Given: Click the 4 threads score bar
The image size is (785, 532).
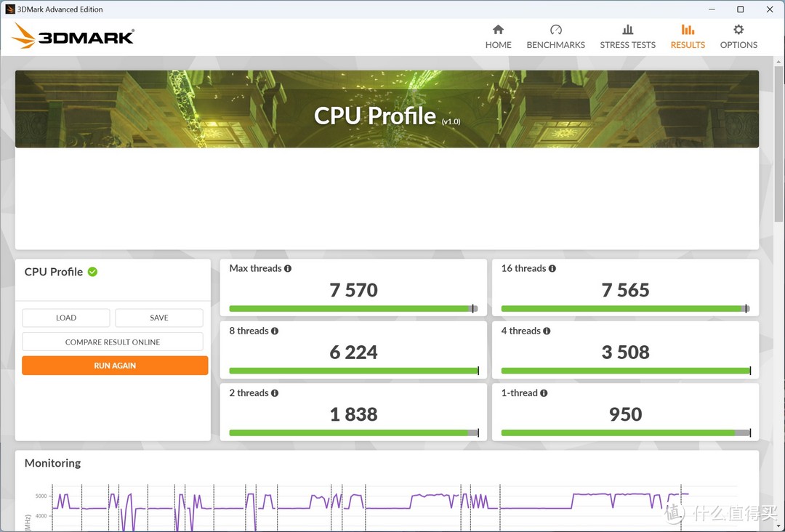Looking at the screenshot, I should coord(625,371).
